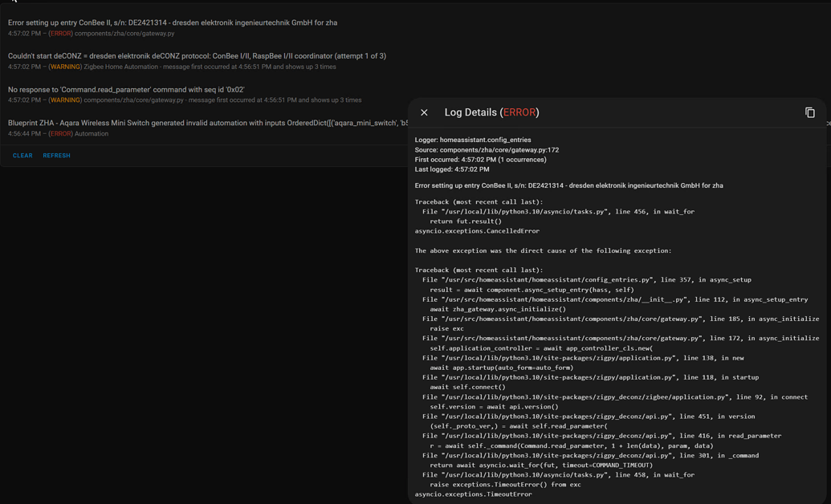Click the CLEAR logs button

[22, 155]
